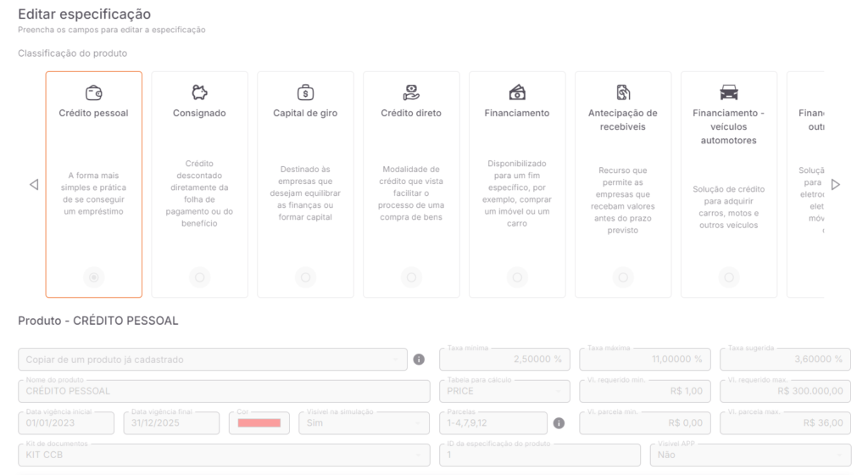Image resolution: width=868 pixels, height=475 pixels.
Task: Select the Consignado radio button
Action: [x=199, y=277]
